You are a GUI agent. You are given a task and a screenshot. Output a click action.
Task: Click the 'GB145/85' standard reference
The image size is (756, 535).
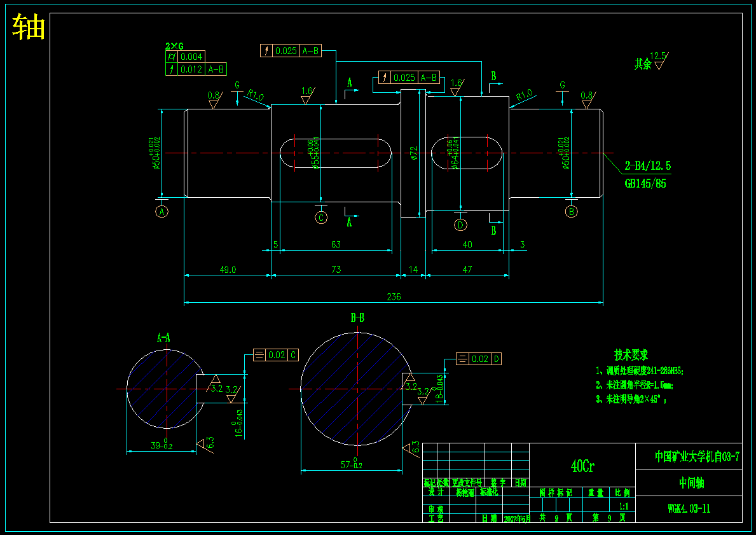tap(645, 183)
